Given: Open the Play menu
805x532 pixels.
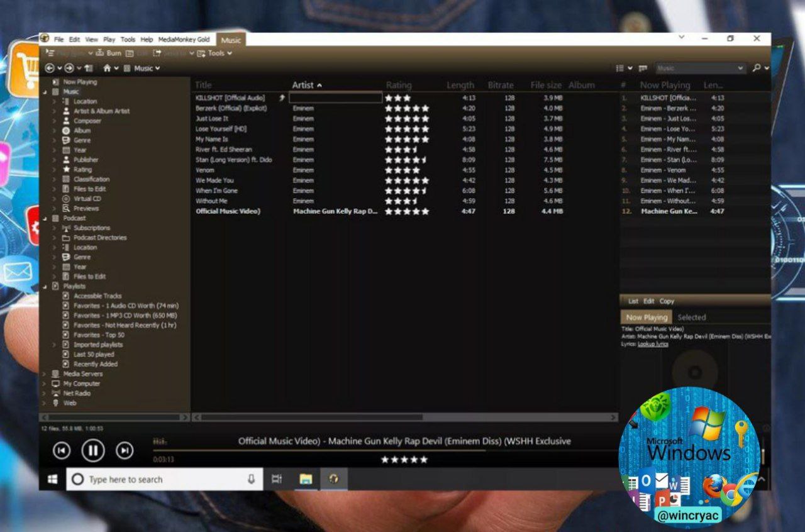Looking at the screenshot, I should (109, 39).
